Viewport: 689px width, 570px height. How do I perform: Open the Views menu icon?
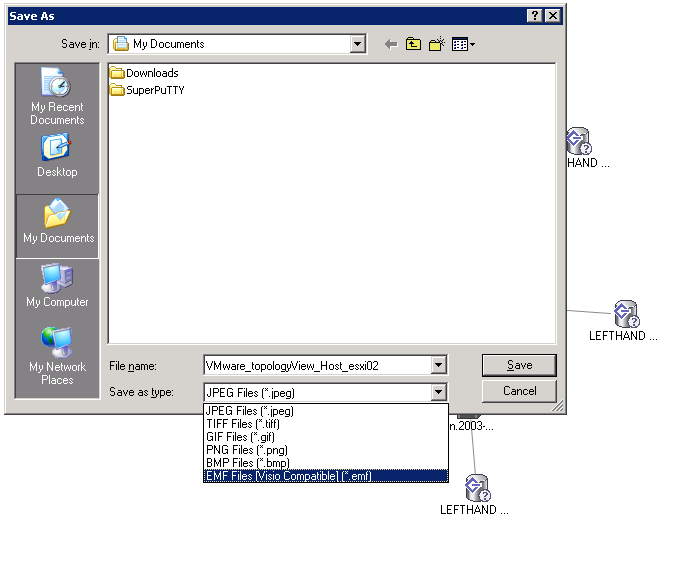tap(463, 44)
